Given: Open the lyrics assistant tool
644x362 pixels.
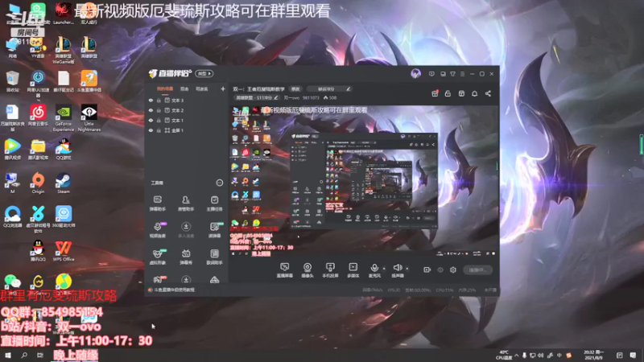Looking at the screenshot, I should coord(214,257).
